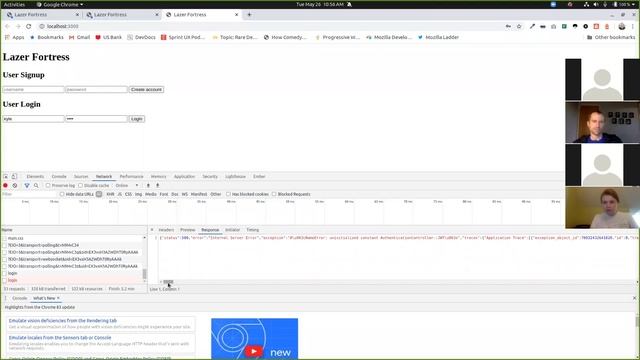This screenshot has width=640, height=360.
Task: Select the red failed login request
Action: click(73, 280)
